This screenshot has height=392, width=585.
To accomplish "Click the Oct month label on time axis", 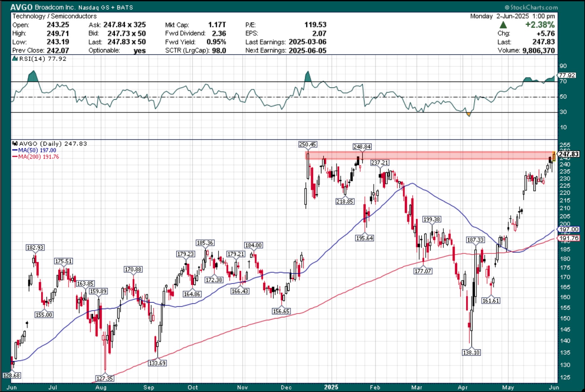I will 193,387.
